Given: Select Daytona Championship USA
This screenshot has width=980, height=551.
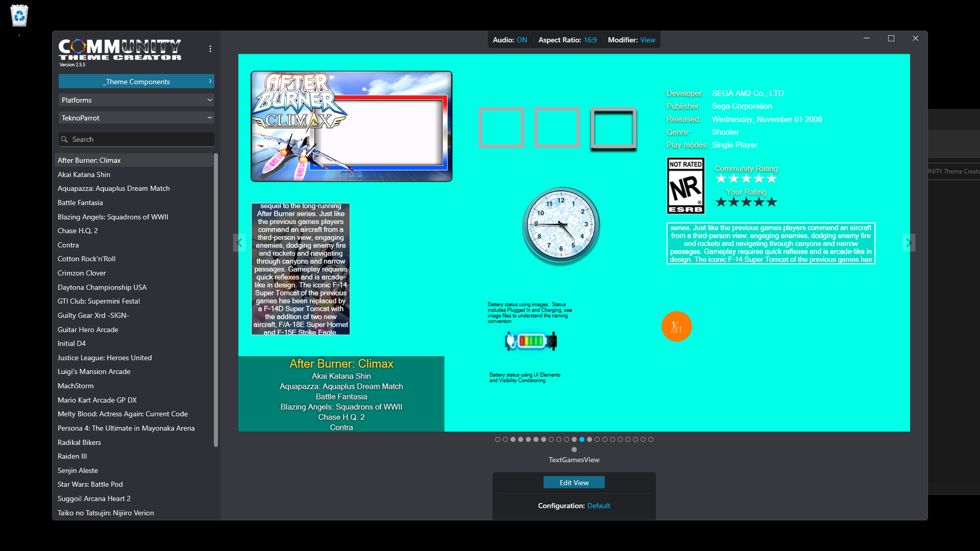Looking at the screenshot, I should tap(134, 287).
